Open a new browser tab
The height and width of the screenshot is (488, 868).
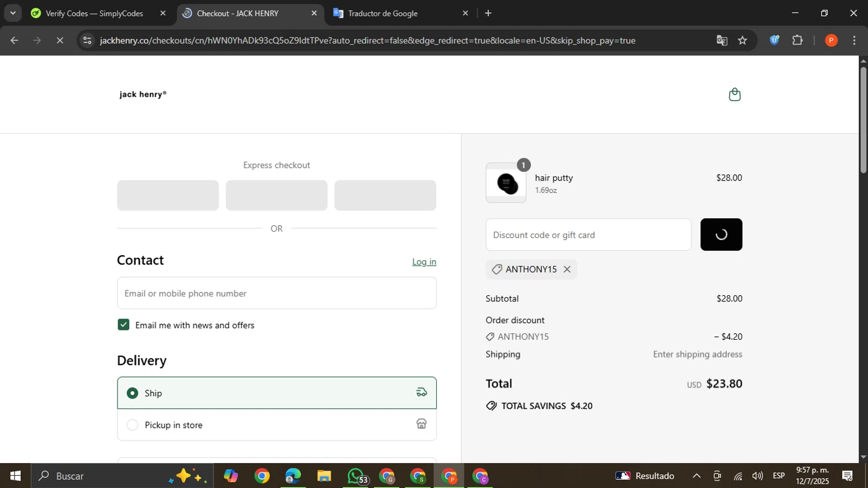[488, 13]
